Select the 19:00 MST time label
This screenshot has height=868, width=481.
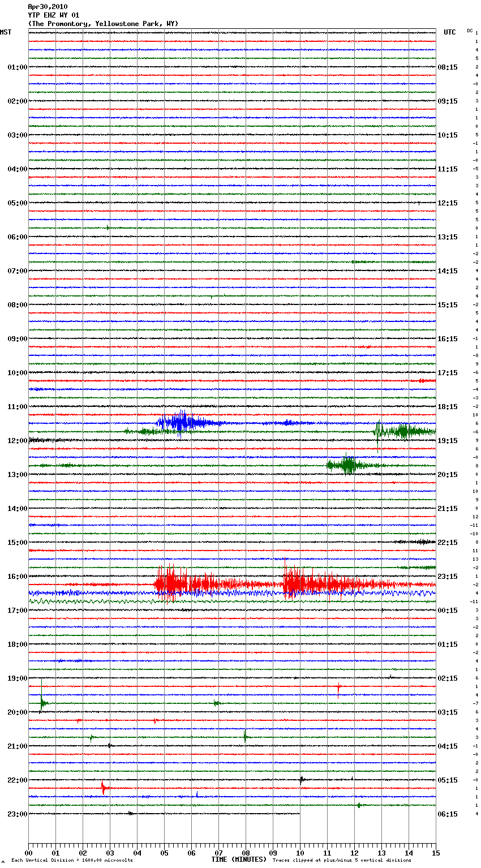[x=18, y=678]
